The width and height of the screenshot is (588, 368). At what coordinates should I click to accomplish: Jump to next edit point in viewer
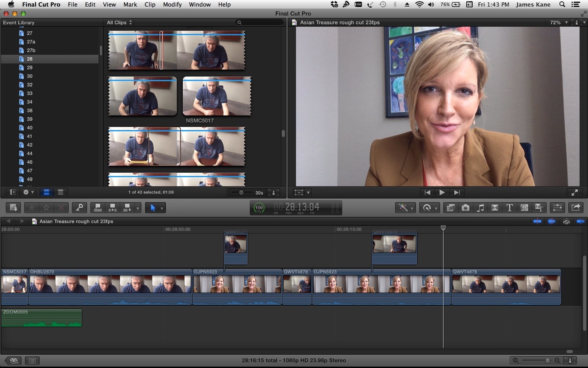pyautogui.click(x=457, y=192)
